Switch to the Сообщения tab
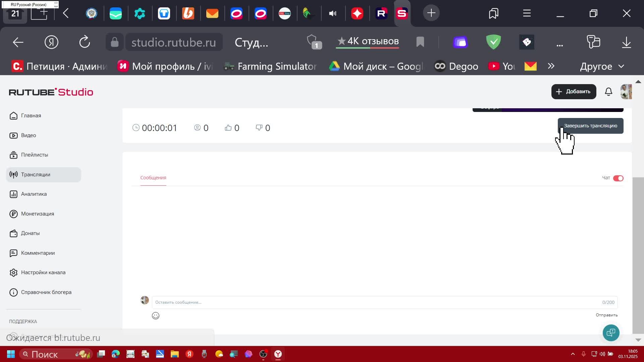 153,178
